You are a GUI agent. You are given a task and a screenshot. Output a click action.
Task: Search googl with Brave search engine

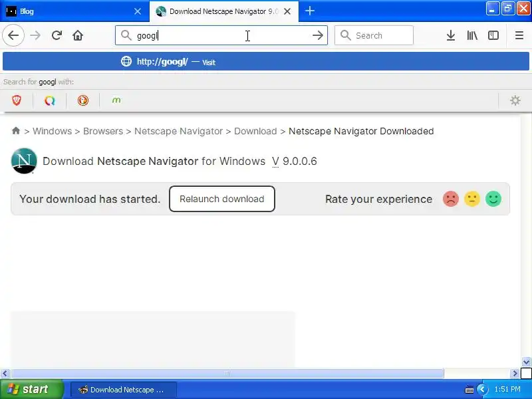pos(17,100)
